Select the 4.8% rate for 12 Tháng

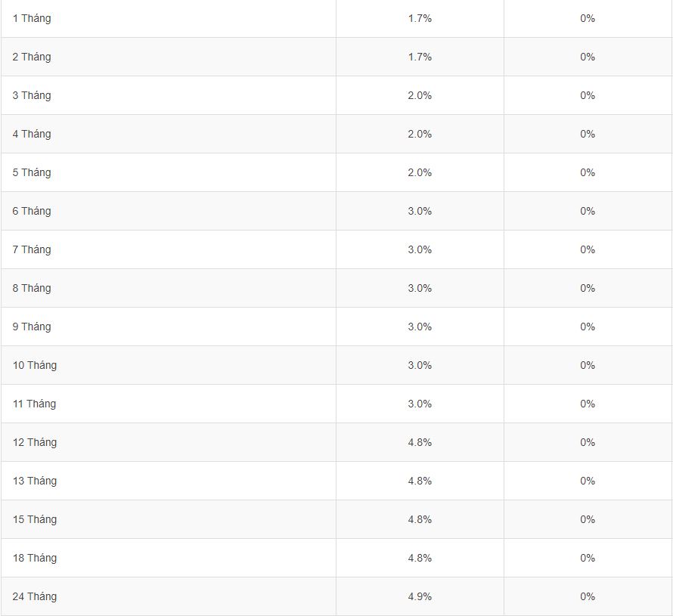[420, 442]
